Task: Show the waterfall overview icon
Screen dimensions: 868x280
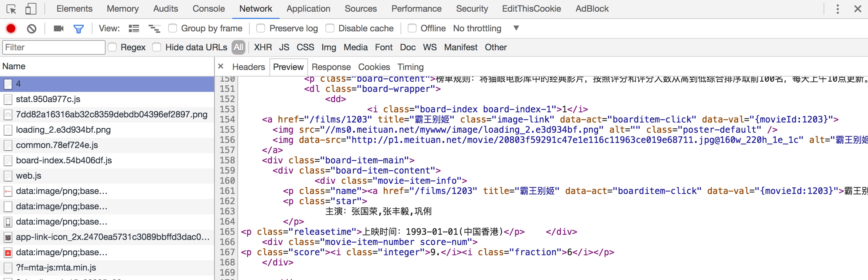Action: click(x=154, y=28)
